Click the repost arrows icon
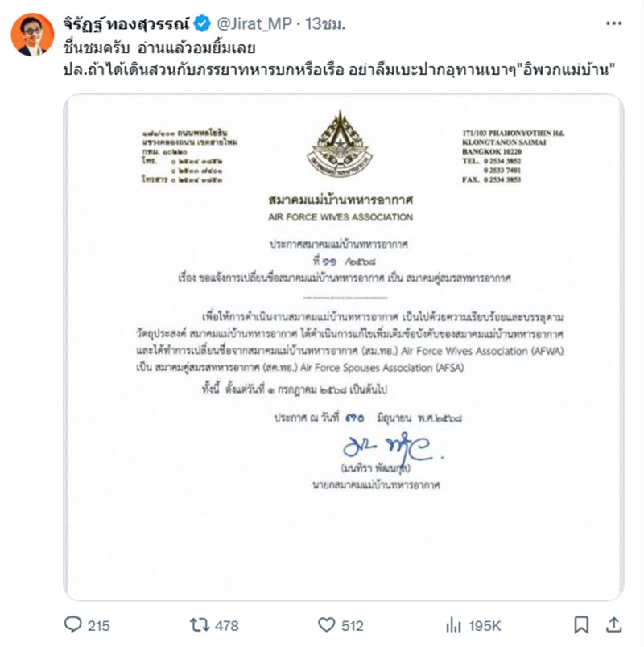644x647 pixels. tap(200, 624)
